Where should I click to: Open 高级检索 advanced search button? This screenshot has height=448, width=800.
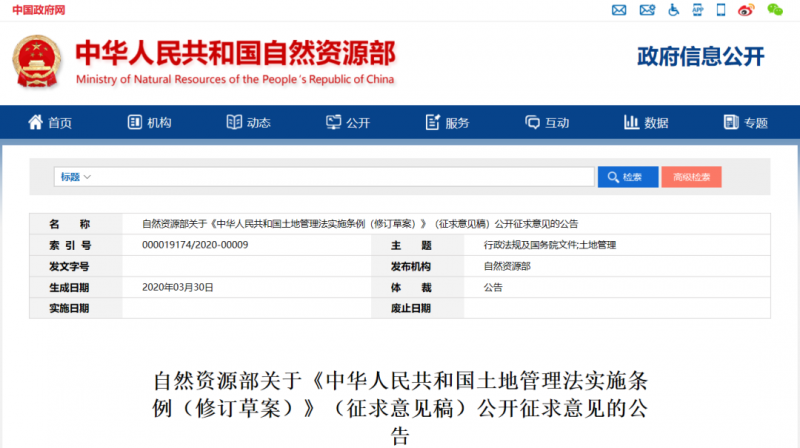tap(691, 177)
